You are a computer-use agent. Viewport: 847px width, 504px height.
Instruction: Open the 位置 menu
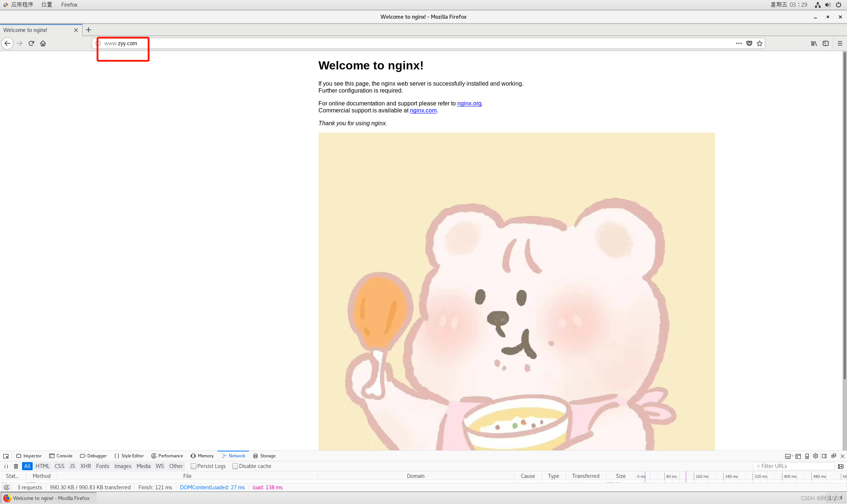[47, 5]
